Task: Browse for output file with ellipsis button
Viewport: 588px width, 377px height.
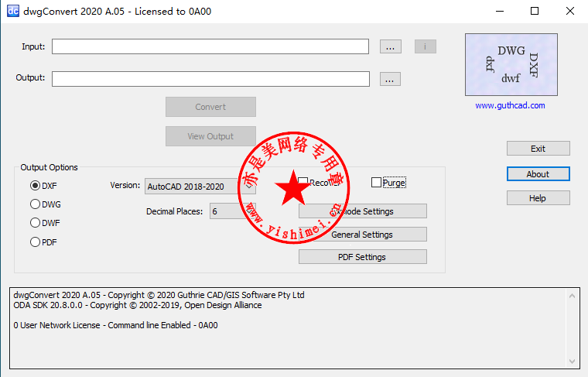Action: (390, 79)
